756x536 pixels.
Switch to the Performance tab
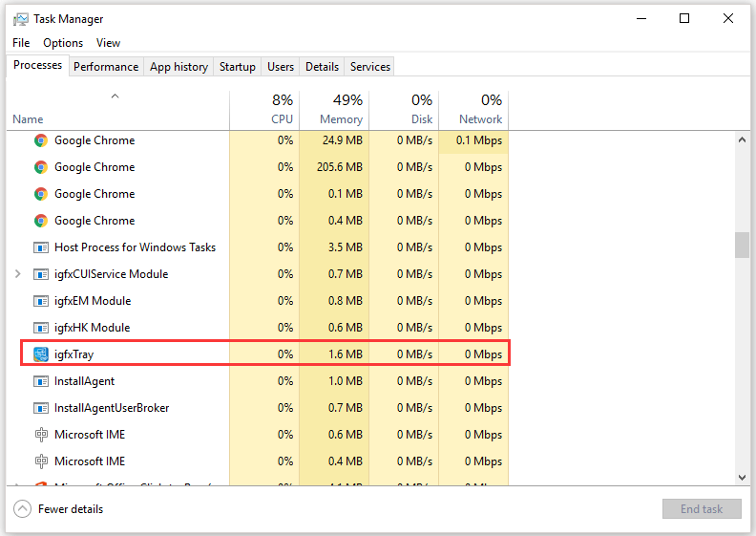tap(106, 67)
